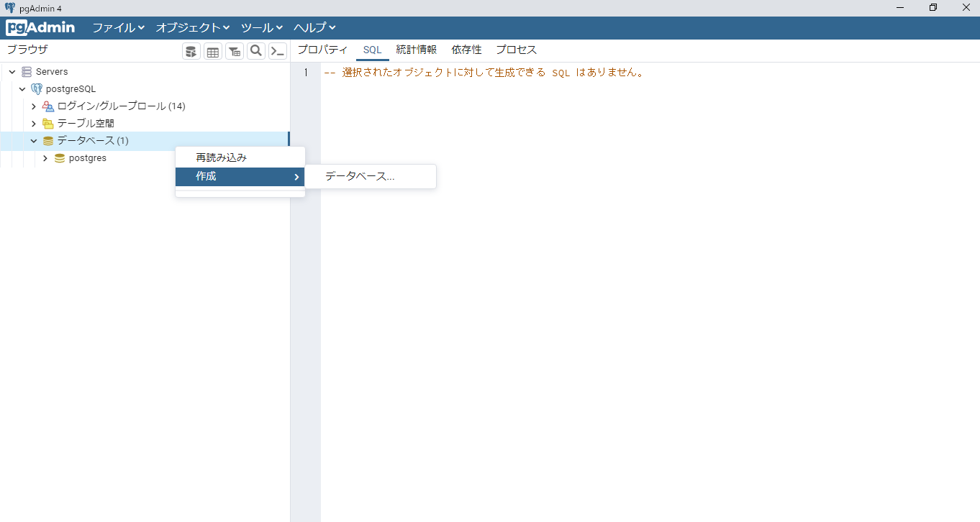
Task: Select ログイン/グループロール (14) label
Action: click(122, 106)
